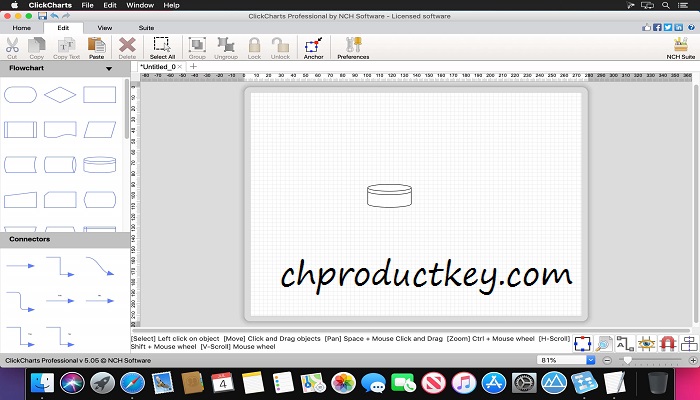Click the shapes panel vertical scrollbar

click(127, 109)
